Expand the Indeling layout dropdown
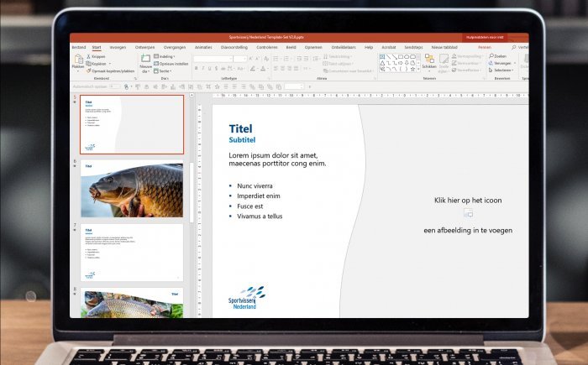Image resolution: width=588 pixels, height=365 pixels. click(x=156, y=56)
